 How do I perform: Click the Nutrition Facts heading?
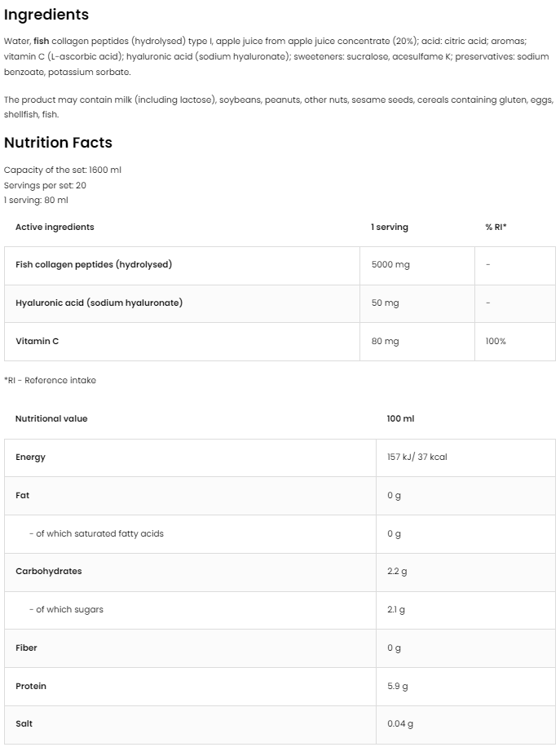click(58, 143)
